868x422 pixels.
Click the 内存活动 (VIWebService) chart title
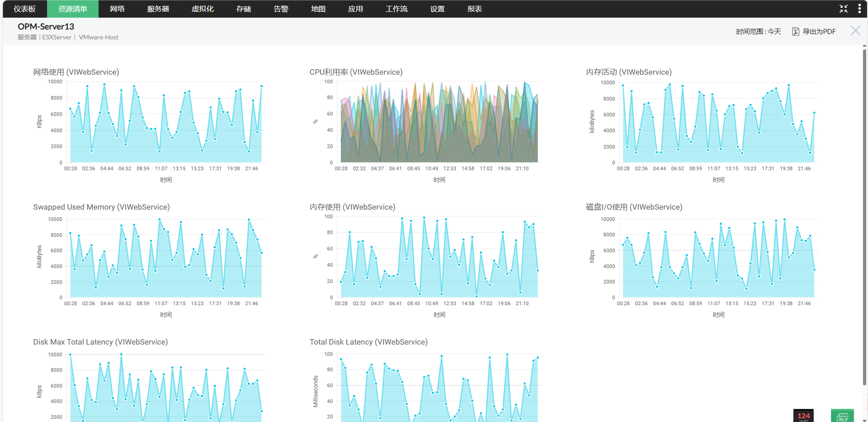[629, 72]
